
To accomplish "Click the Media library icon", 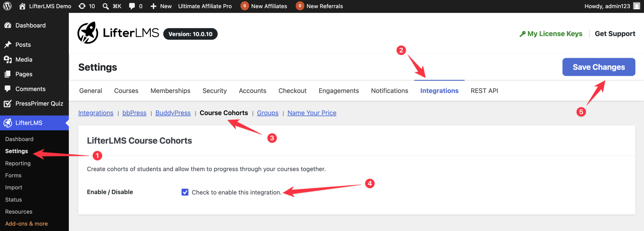I will coord(8,60).
